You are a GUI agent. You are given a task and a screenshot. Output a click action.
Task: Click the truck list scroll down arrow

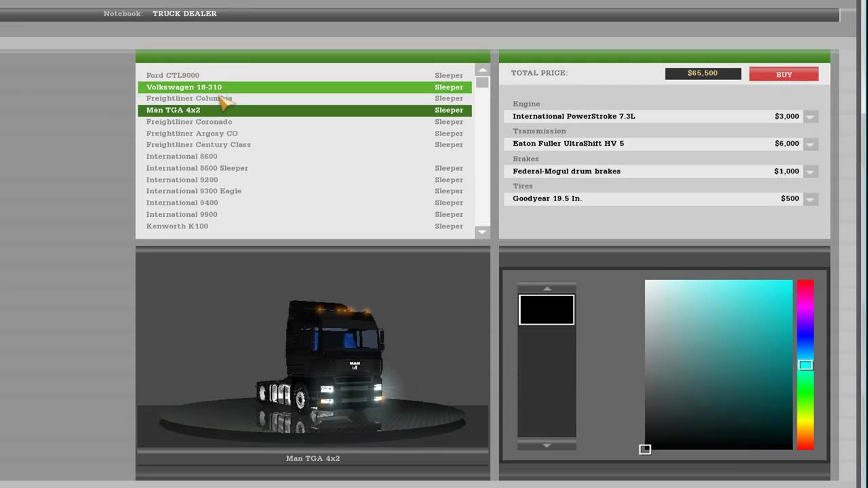click(x=482, y=232)
